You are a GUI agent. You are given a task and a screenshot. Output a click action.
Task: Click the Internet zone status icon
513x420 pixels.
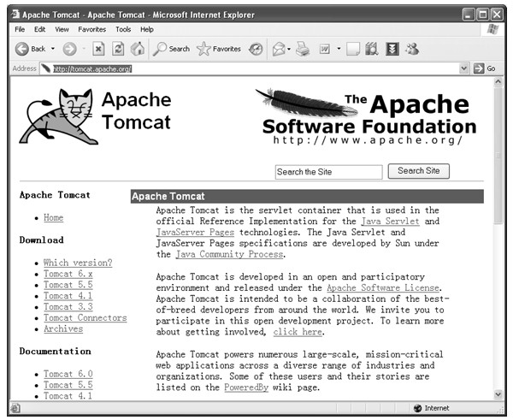point(417,408)
